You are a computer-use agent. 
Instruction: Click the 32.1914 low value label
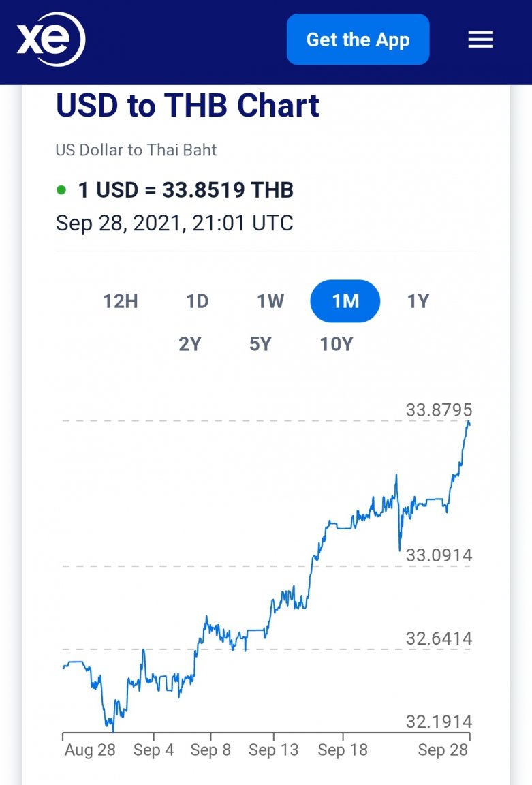pyautogui.click(x=439, y=722)
